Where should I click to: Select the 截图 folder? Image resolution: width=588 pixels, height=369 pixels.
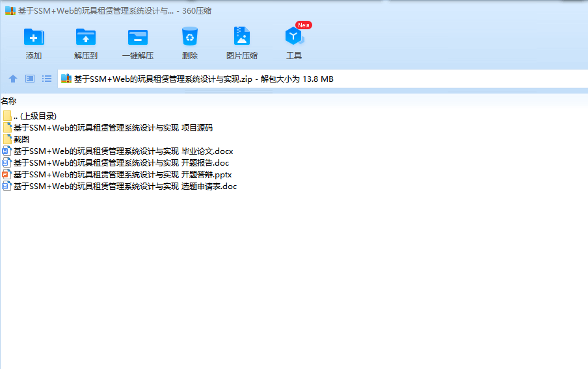(x=16, y=140)
